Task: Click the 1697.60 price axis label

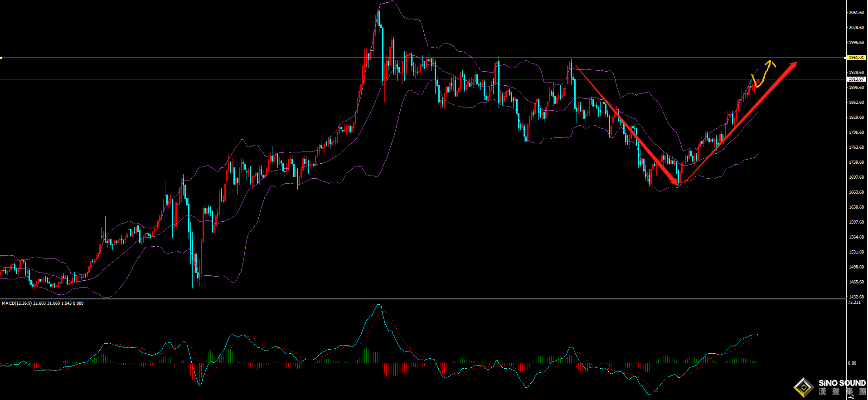Action: click(x=856, y=177)
